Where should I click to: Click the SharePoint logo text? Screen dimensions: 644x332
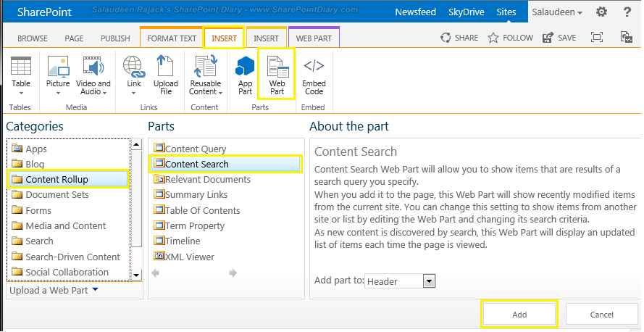(x=44, y=12)
